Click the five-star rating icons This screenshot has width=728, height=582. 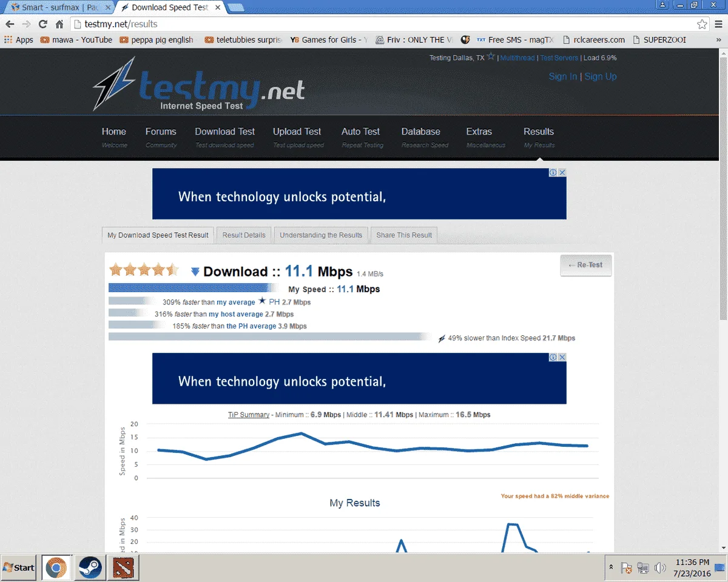[144, 270]
